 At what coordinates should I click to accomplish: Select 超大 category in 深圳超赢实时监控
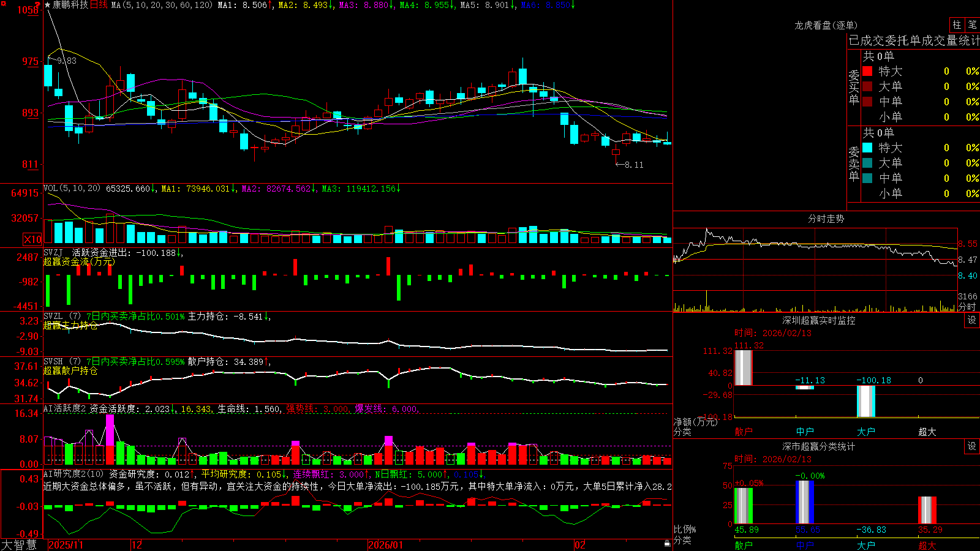click(x=927, y=432)
